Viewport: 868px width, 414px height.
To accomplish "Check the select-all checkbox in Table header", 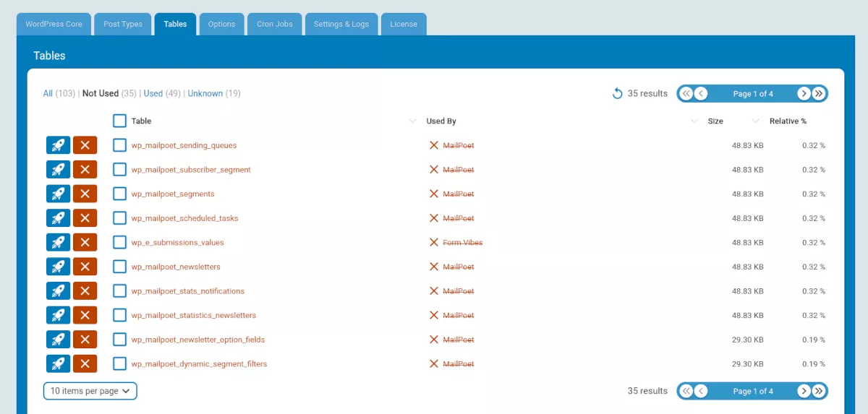I will click(x=119, y=121).
